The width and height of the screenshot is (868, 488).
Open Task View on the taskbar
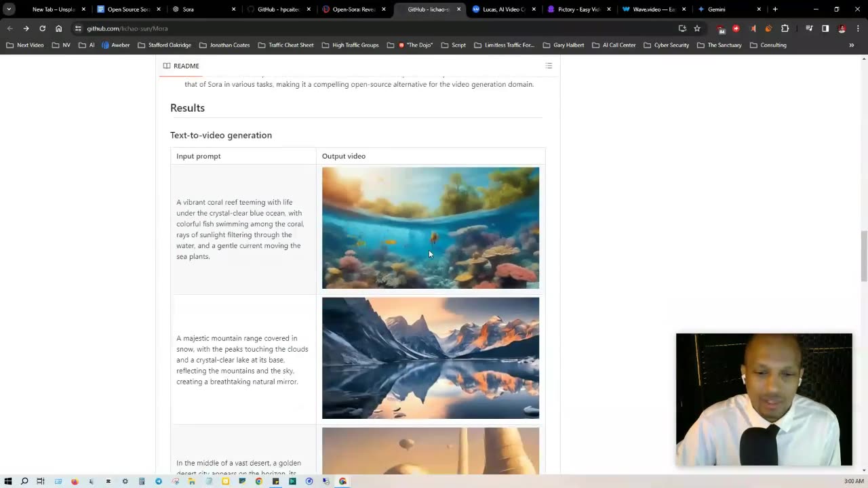(41, 481)
